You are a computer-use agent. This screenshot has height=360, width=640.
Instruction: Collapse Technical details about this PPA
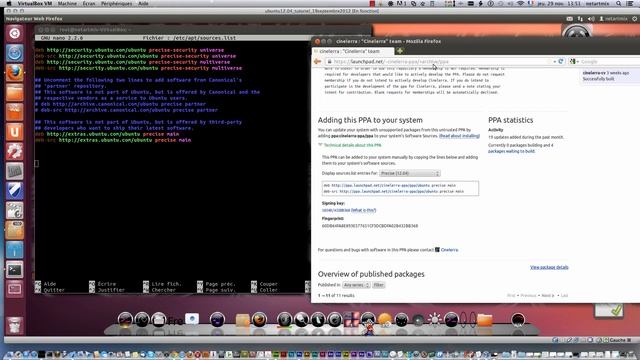click(349, 145)
